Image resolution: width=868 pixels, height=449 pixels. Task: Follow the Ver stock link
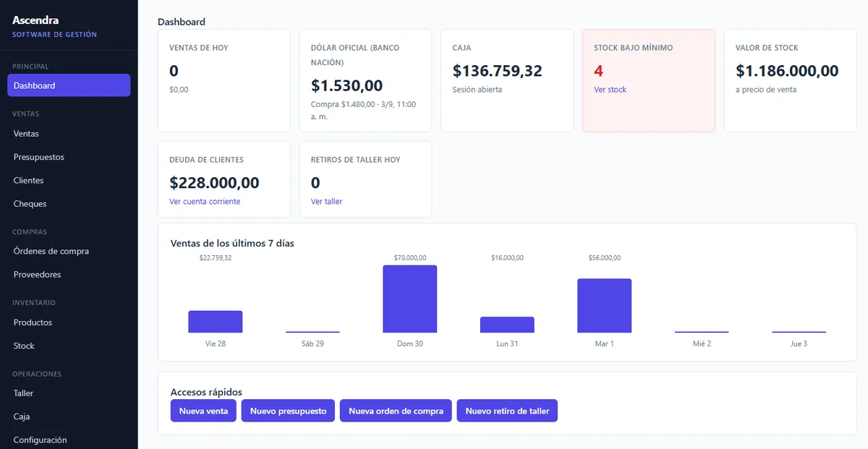(x=610, y=90)
